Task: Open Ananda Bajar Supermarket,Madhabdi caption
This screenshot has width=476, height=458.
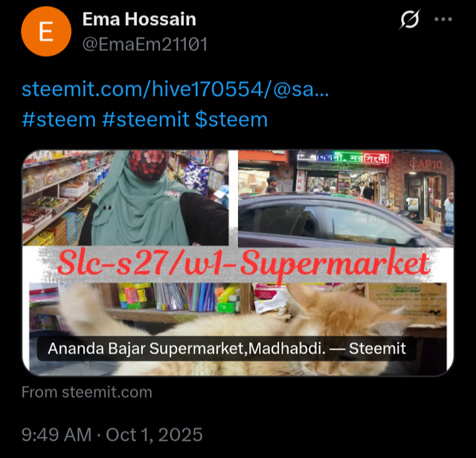Action: click(x=227, y=349)
